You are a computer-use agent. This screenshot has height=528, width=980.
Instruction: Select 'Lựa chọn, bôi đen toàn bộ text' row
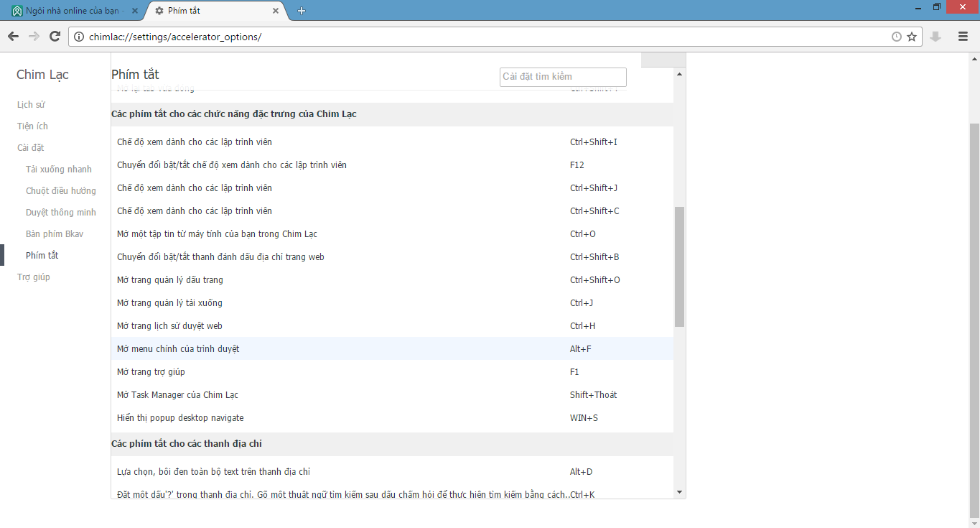[x=392, y=472]
